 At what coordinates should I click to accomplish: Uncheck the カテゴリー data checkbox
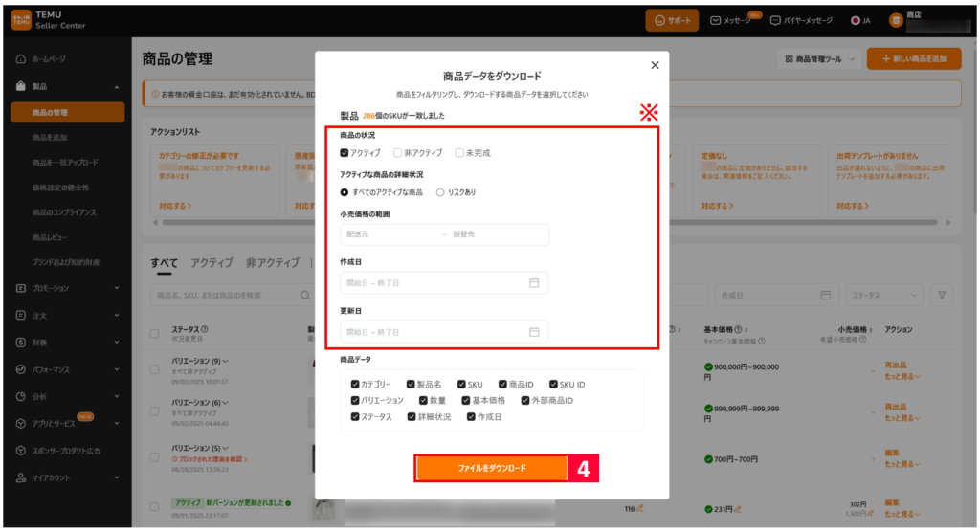[355, 385]
